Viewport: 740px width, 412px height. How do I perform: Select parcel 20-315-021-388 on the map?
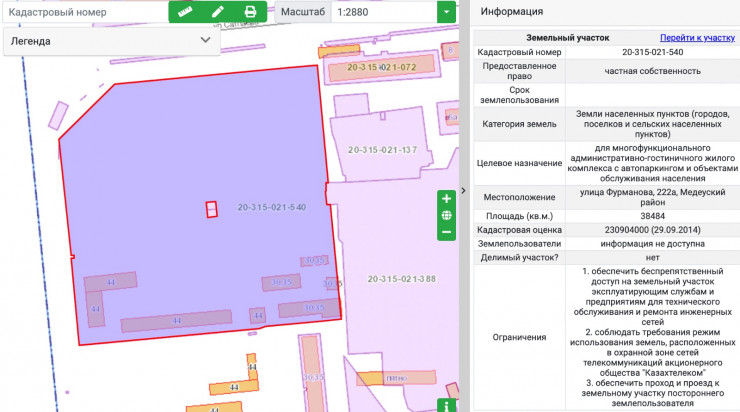coord(400,278)
